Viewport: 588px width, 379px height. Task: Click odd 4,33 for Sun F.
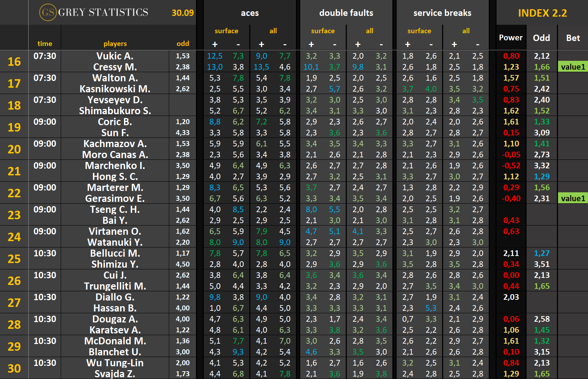tap(183, 133)
